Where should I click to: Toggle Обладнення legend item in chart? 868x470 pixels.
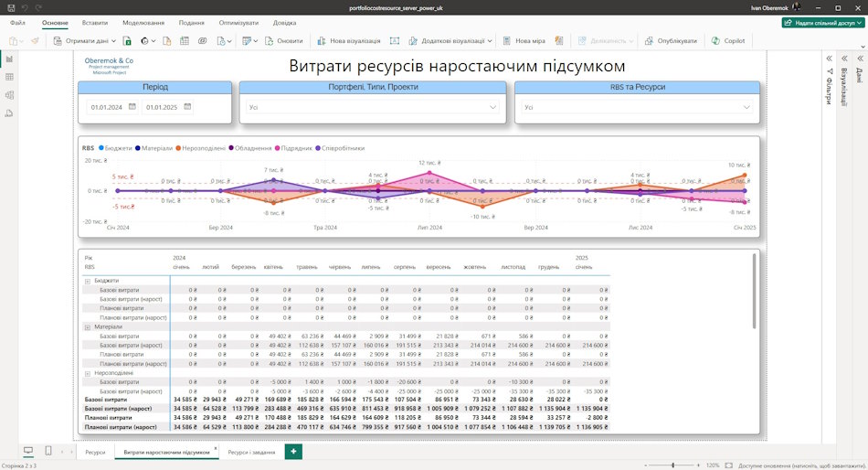[249, 148]
